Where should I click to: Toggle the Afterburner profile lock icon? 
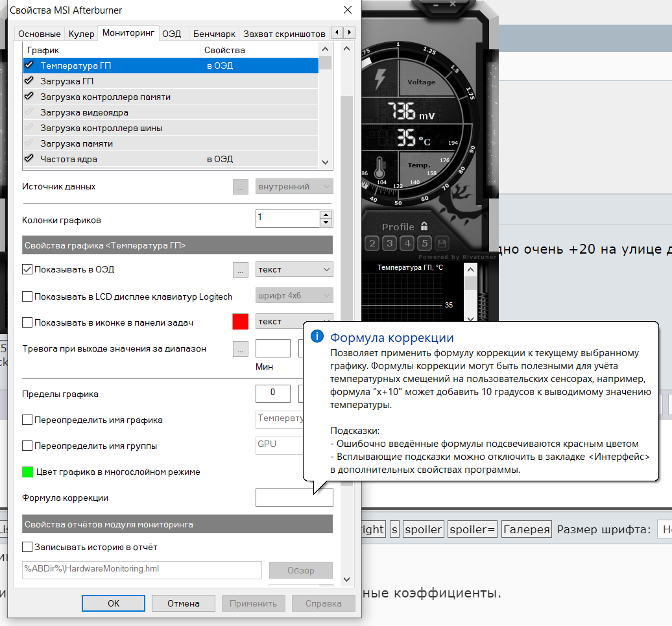coord(424,226)
